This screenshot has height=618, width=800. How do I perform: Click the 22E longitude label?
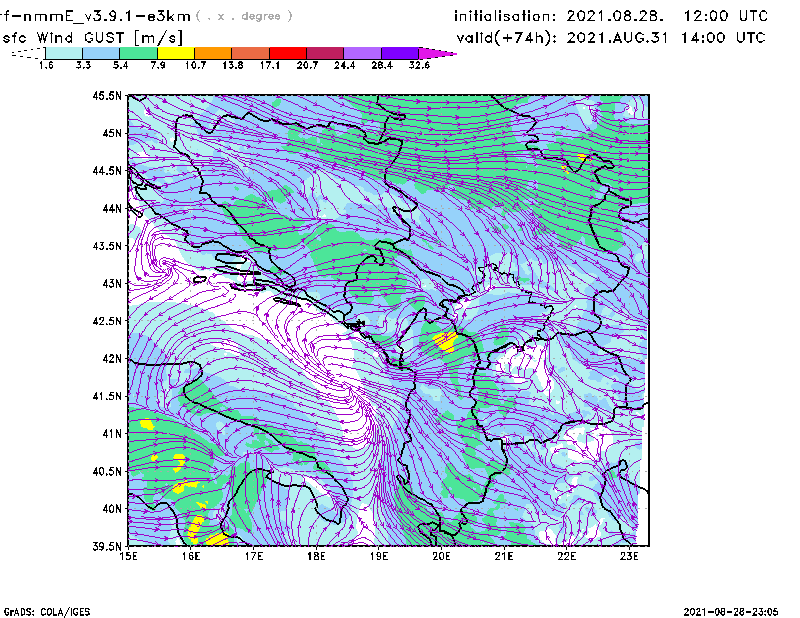567,556
